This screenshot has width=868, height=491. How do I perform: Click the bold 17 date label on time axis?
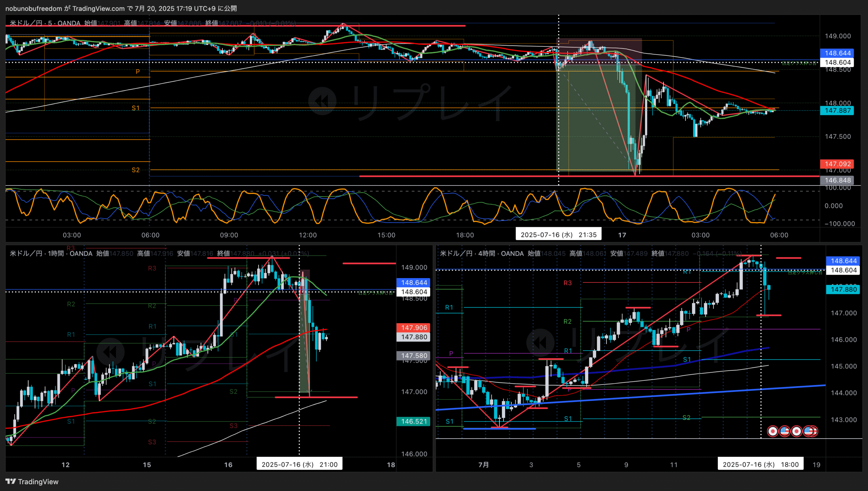coord(622,235)
